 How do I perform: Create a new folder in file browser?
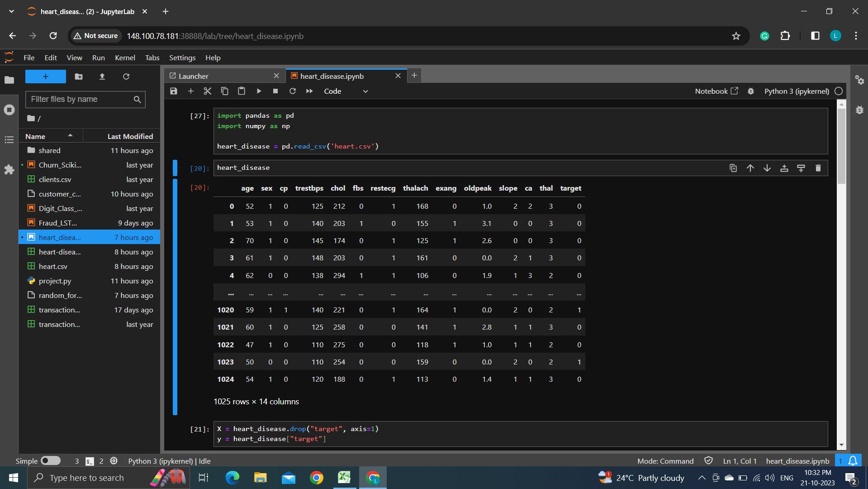(x=79, y=77)
